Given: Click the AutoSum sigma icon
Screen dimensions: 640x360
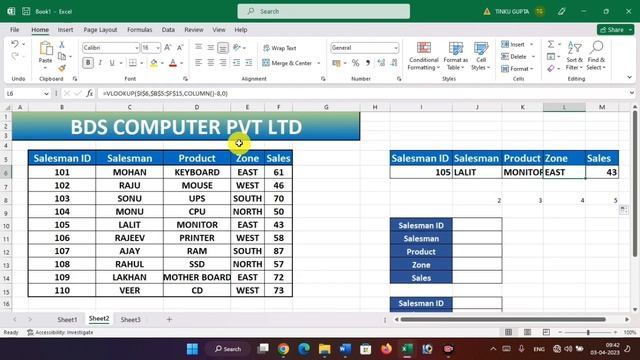Looking at the screenshot, I should pyautogui.click(x=551, y=44).
